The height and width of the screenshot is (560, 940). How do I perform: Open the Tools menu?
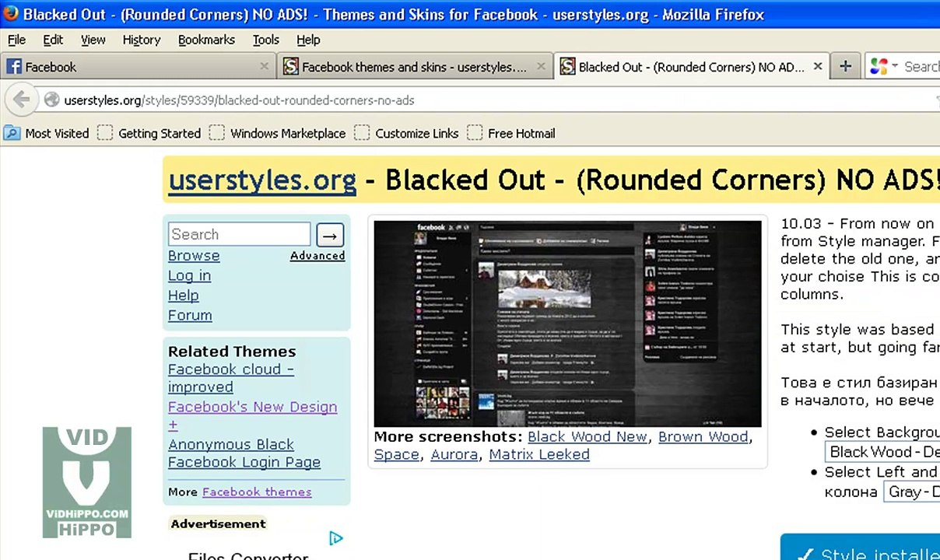click(x=266, y=40)
